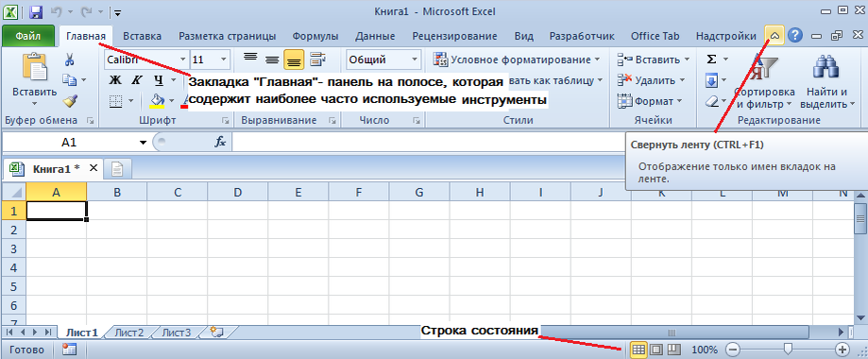Click the insert new worksheet tab icon
This screenshot has width=868, height=359.
pos(216,332)
